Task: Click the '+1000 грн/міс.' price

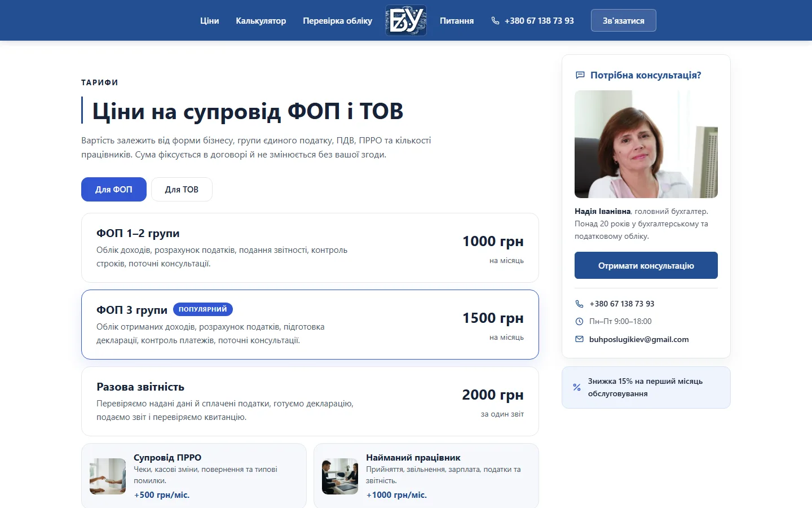Action: (396, 495)
